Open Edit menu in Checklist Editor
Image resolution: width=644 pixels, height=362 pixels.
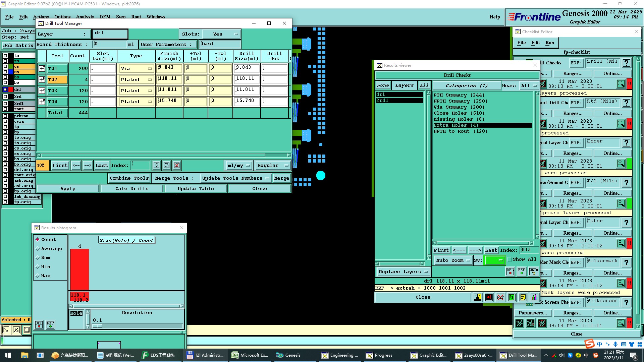pos(536,43)
